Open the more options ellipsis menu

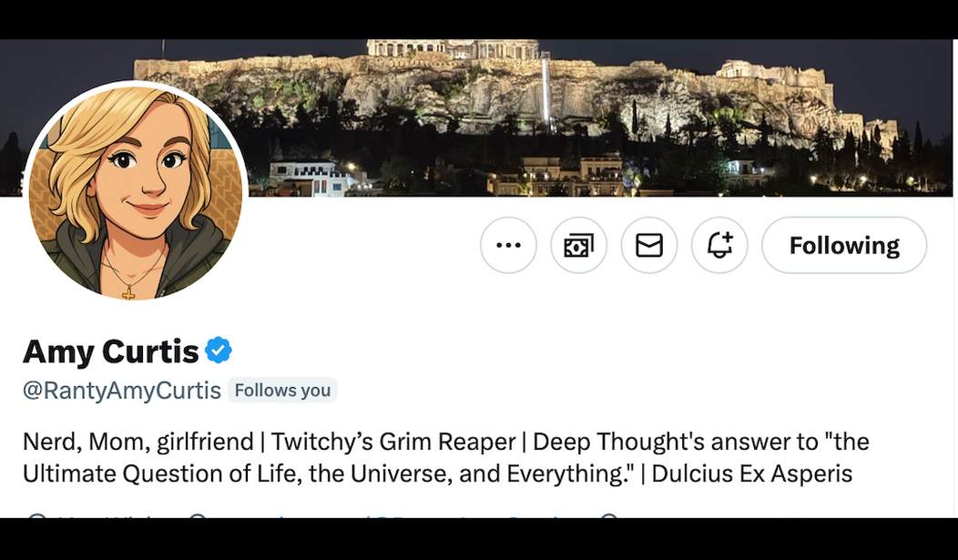tap(508, 245)
